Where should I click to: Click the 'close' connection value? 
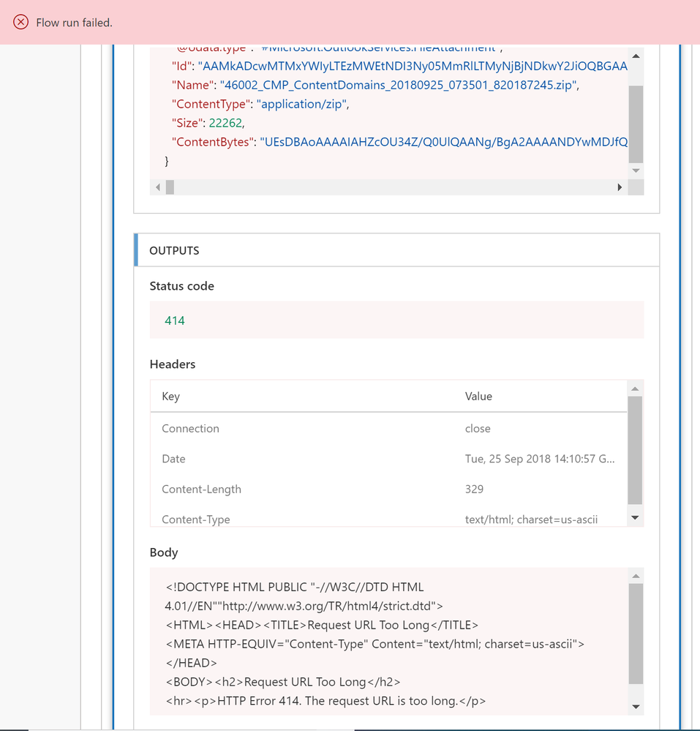pos(477,429)
